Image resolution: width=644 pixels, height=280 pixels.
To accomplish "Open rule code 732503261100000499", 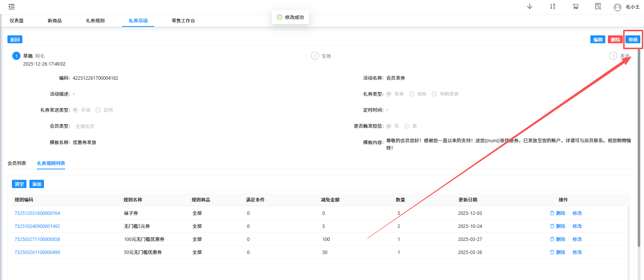I will (x=37, y=252).
